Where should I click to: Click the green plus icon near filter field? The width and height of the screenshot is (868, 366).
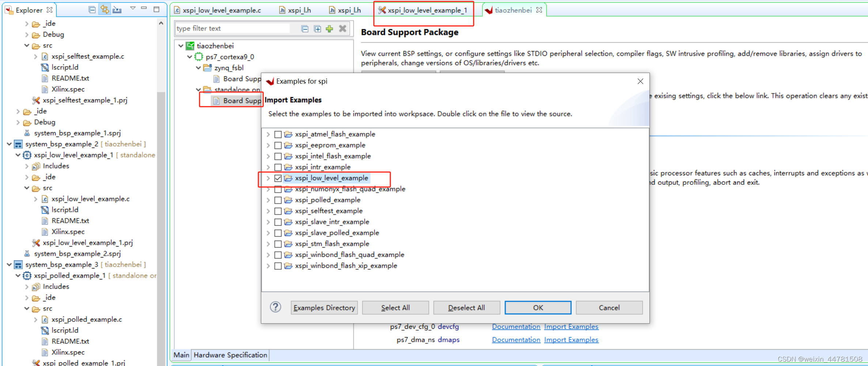(329, 28)
